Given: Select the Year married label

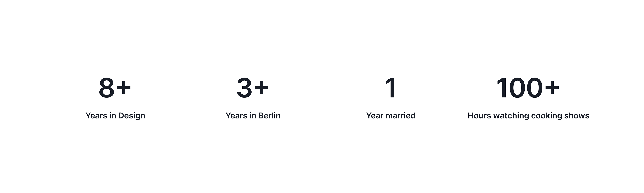Looking at the screenshot, I should click(391, 116).
